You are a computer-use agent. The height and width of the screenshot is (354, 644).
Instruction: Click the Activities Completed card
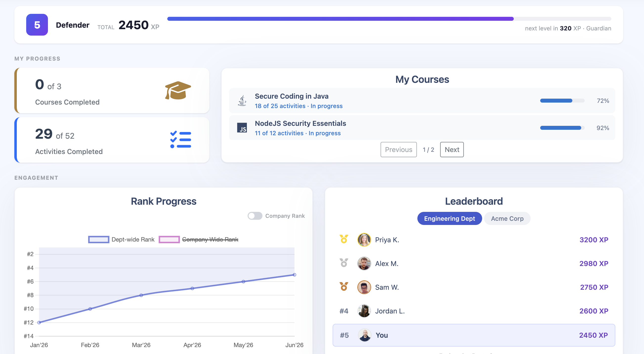point(112,140)
